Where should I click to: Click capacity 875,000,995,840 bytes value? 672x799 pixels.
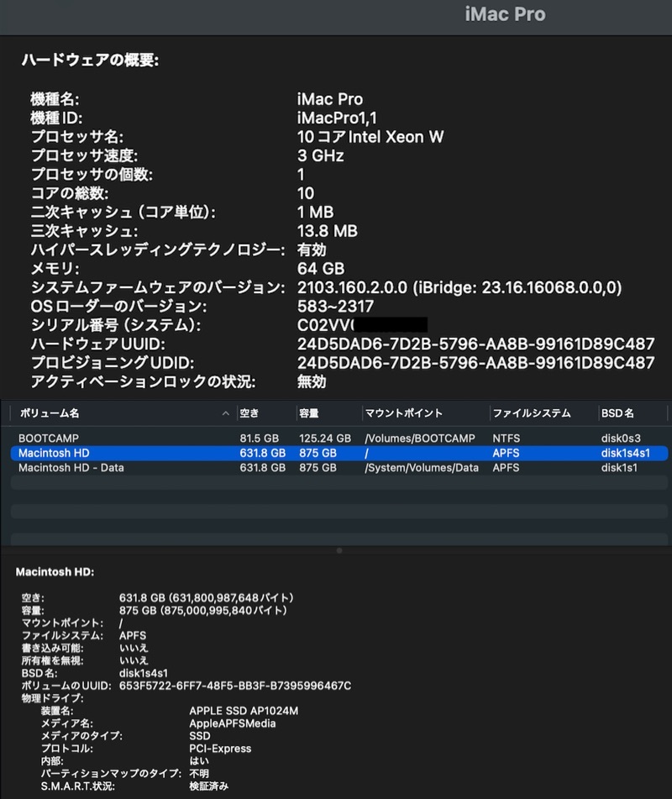[203, 611]
